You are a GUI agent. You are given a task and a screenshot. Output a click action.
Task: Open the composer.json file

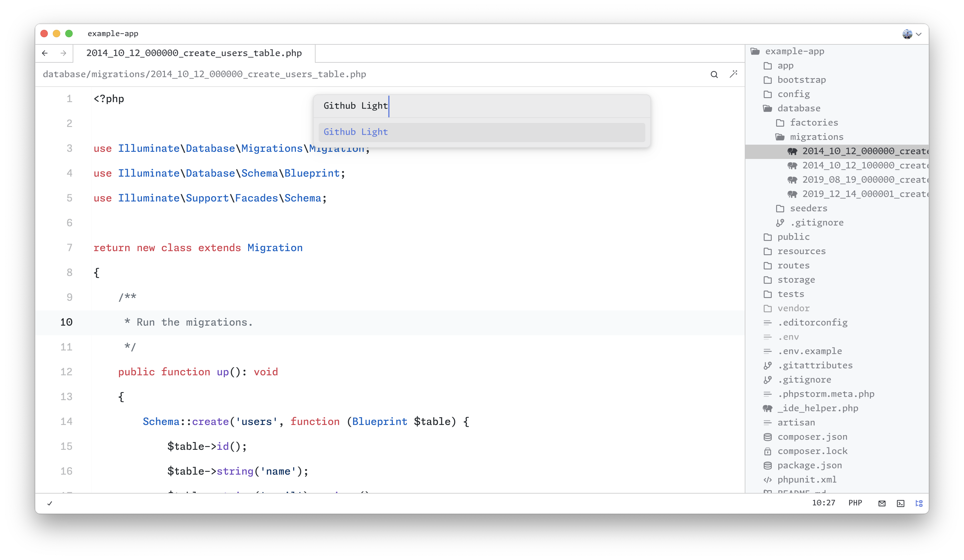coord(812,437)
